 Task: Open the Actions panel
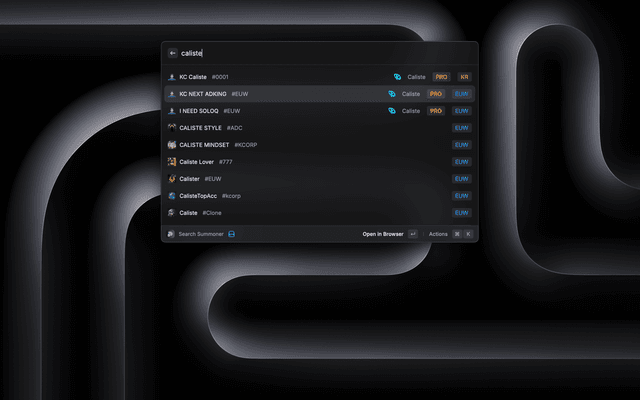(438, 234)
